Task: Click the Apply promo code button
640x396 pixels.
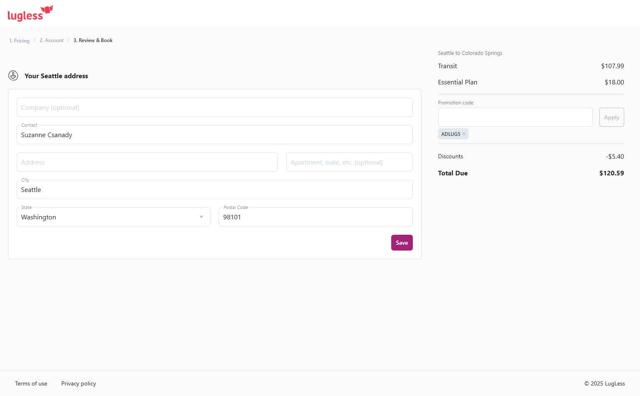Action: 611,117
